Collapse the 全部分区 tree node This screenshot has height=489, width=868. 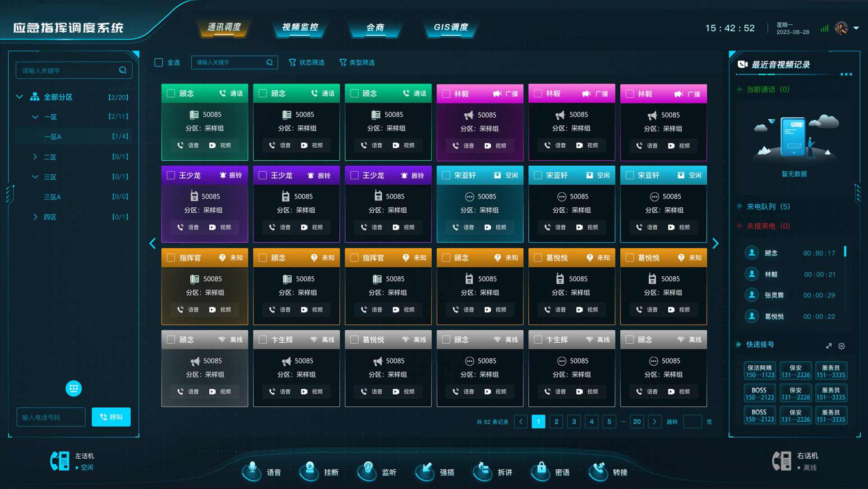19,97
